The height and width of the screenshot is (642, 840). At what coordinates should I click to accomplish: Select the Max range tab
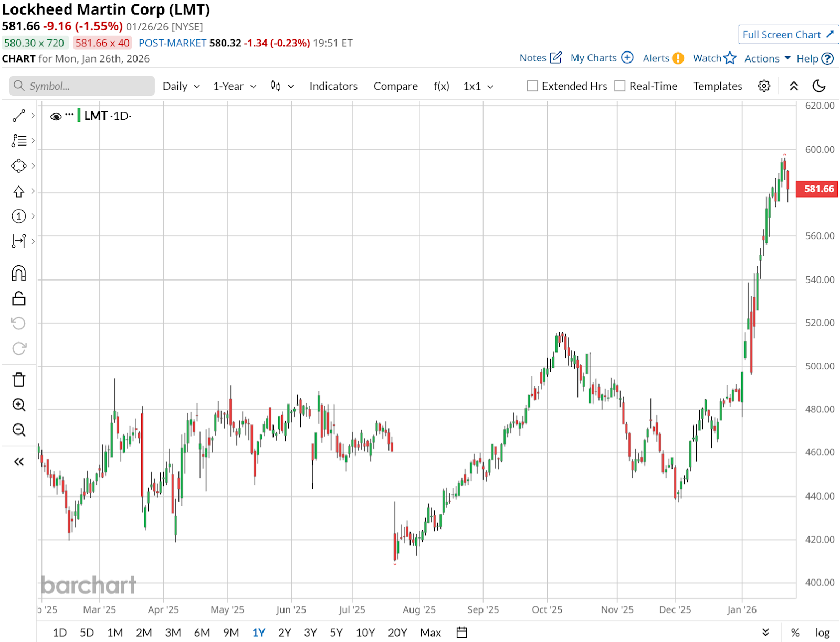click(430, 633)
